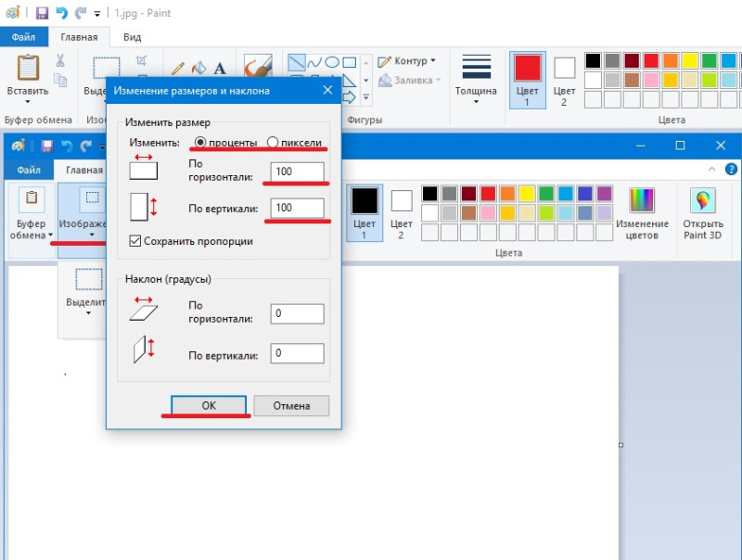This screenshot has width=742, height=560.
Task: Select the Pencil tool
Action: (x=178, y=69)
